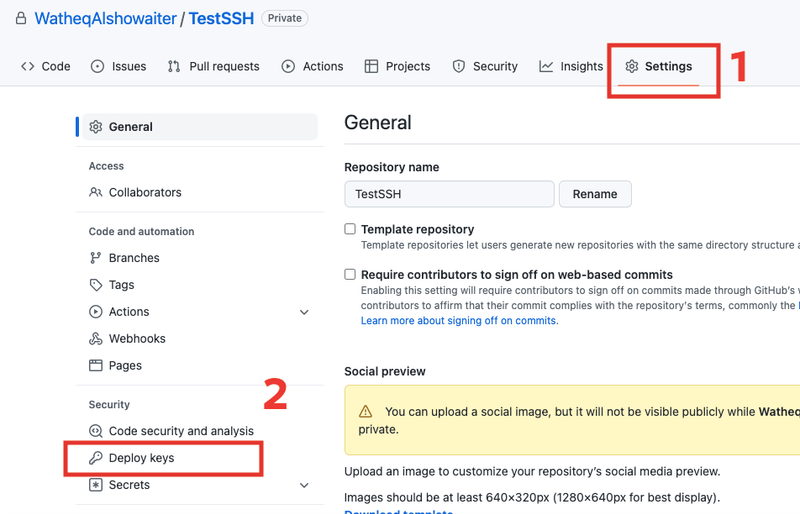Screen dimensions: 800x514
Task: Open the Issues tab
Action: [118, 67]
